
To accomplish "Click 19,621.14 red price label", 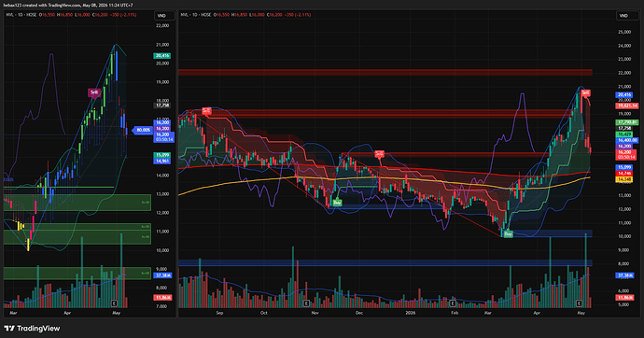I will (x=627, y=106).
